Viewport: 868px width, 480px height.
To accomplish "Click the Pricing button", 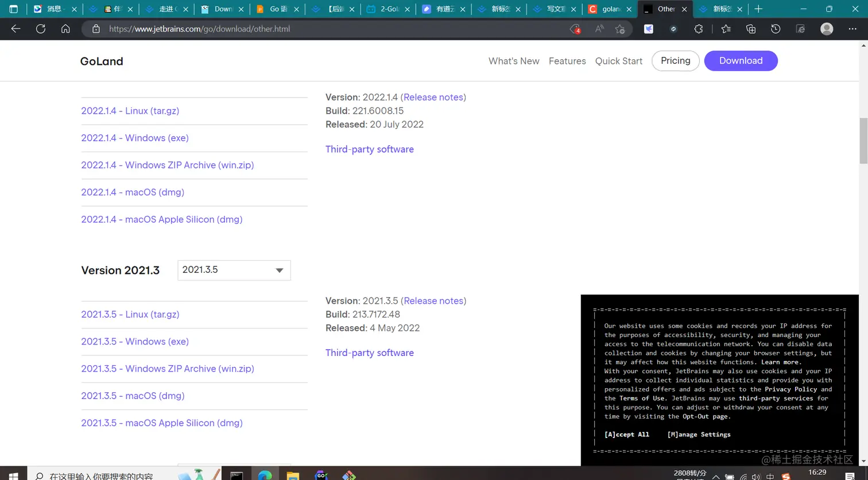I will tap(676, 61).
